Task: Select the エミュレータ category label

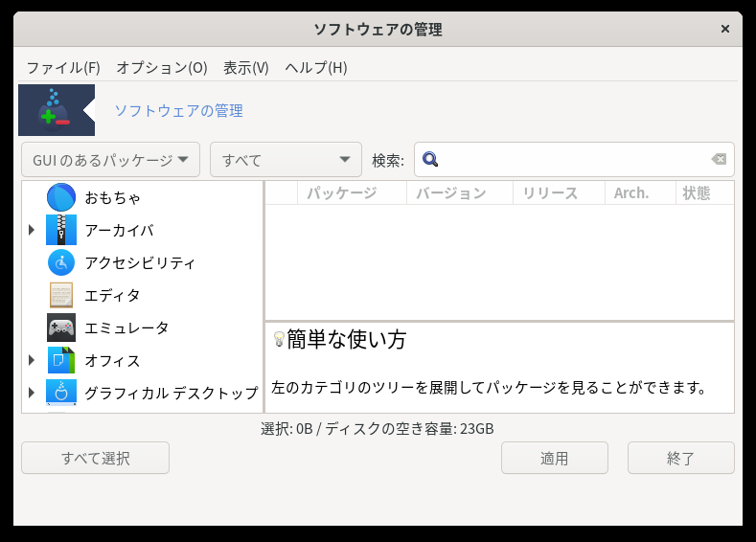Action: 126,328
